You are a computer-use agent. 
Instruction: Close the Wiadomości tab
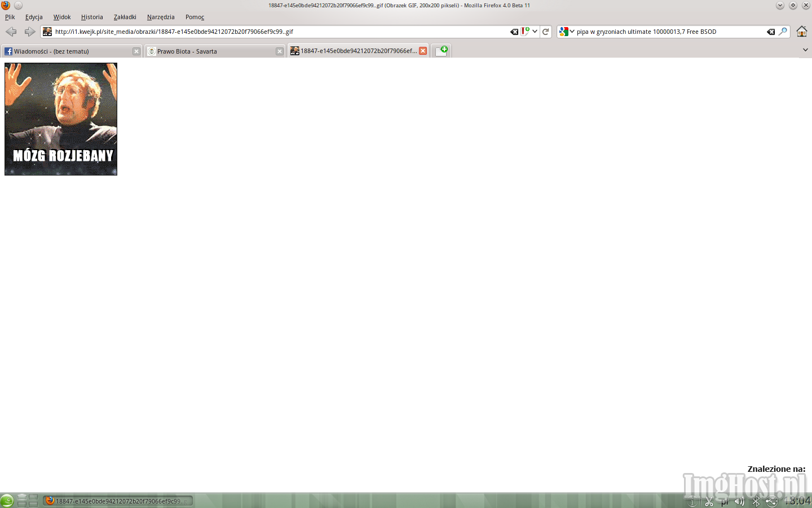(x=136, y=51)
